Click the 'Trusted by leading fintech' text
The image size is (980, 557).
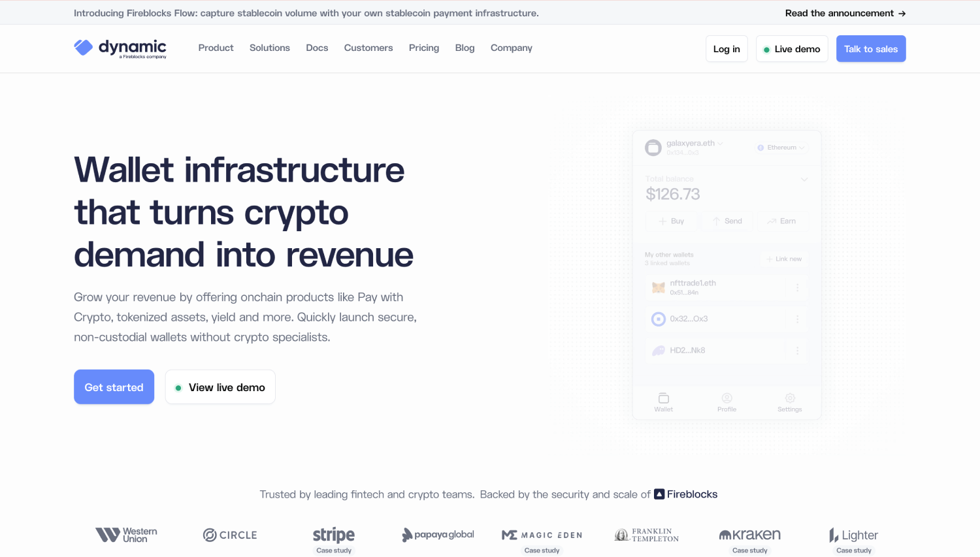coord(367,494)
